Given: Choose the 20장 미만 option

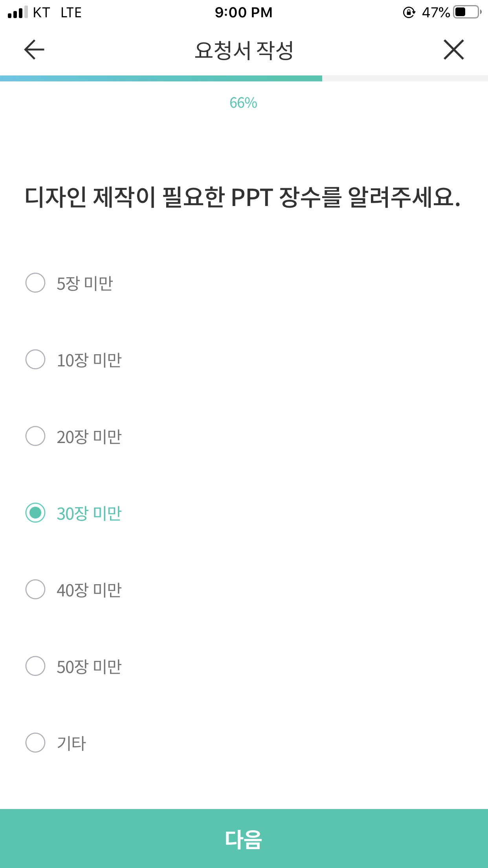Looking at the screenshot, I should pos(35,436).
